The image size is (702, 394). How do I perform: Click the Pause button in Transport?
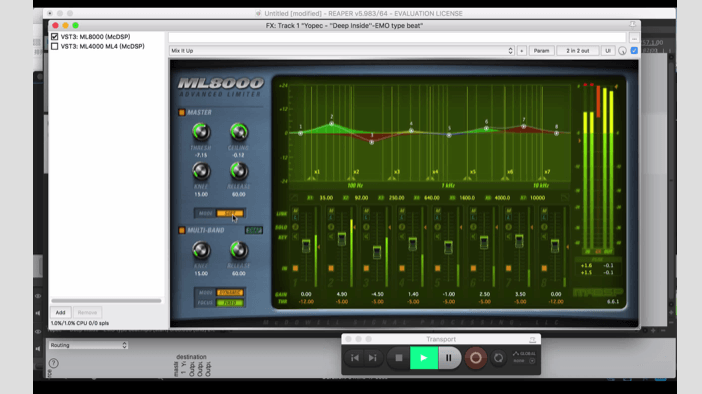[449, 358]
